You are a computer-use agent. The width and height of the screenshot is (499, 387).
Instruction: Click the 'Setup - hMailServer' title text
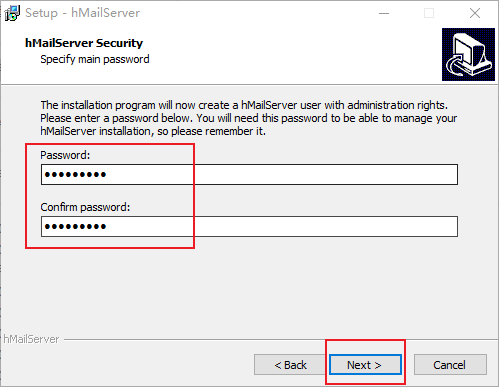point(82,13)
